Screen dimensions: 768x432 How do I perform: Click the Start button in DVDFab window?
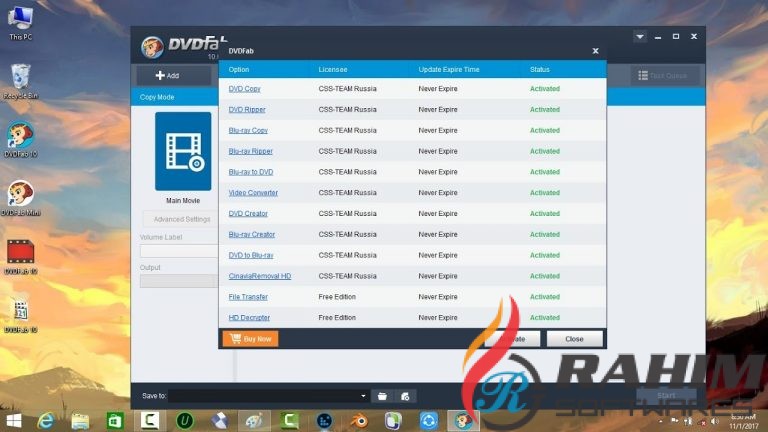coord(666,395)
